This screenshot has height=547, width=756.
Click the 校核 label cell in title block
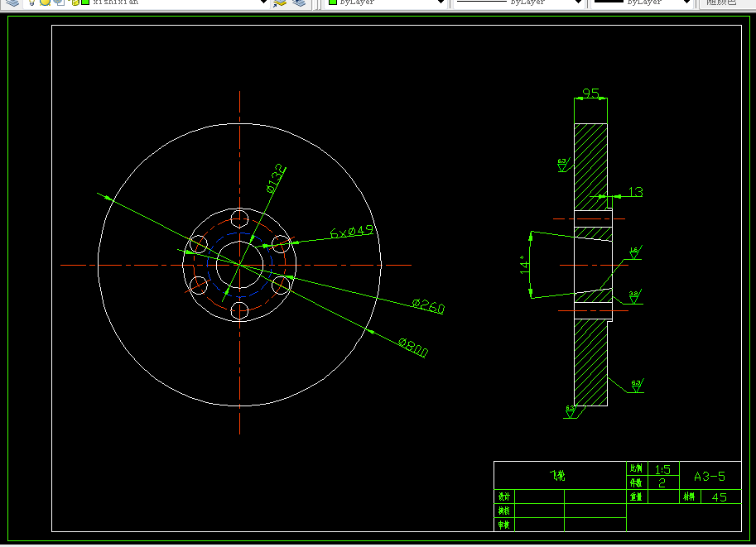504,511
